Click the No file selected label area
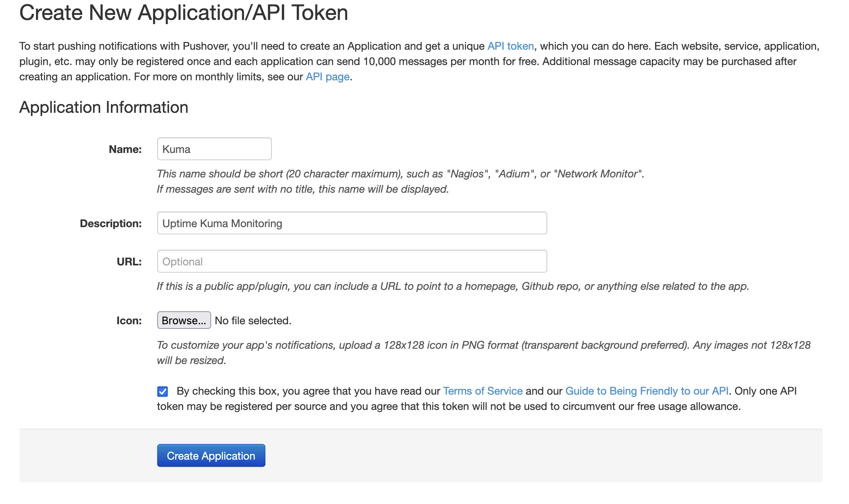849x504 pixels. 252,320
